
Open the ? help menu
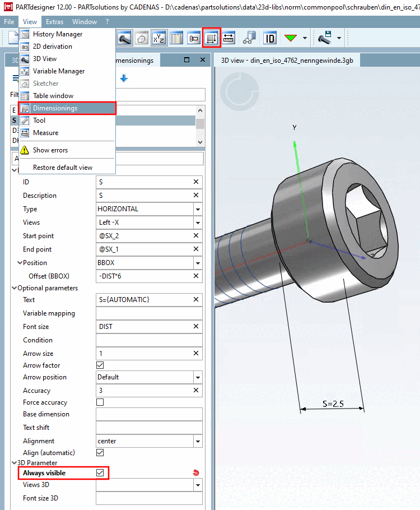(108, 22)
